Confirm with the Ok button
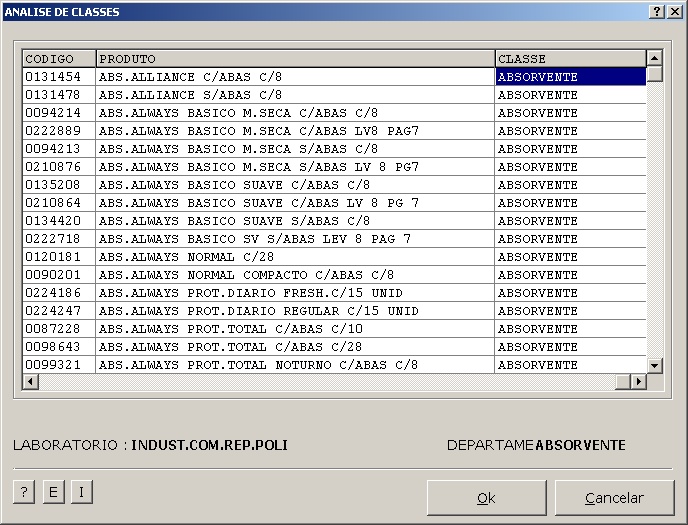This screenshot has height=525, width=688. tap(487, 498)
